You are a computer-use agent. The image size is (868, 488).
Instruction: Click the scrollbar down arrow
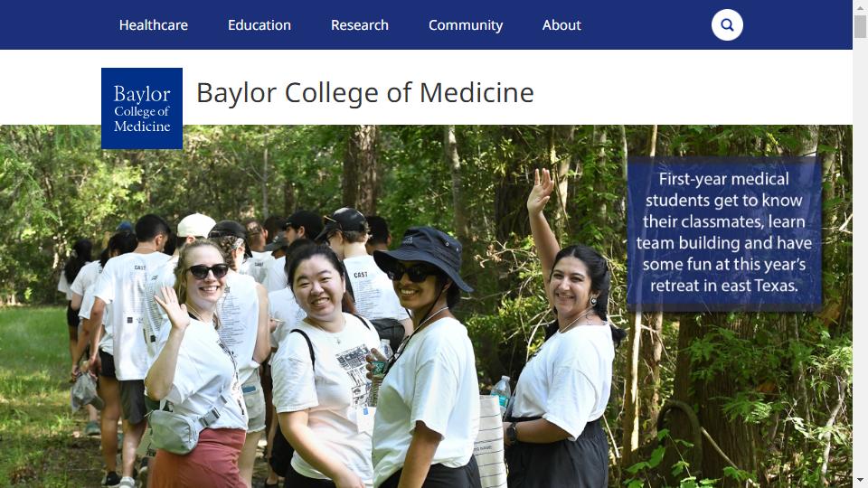tap(860, 480)
